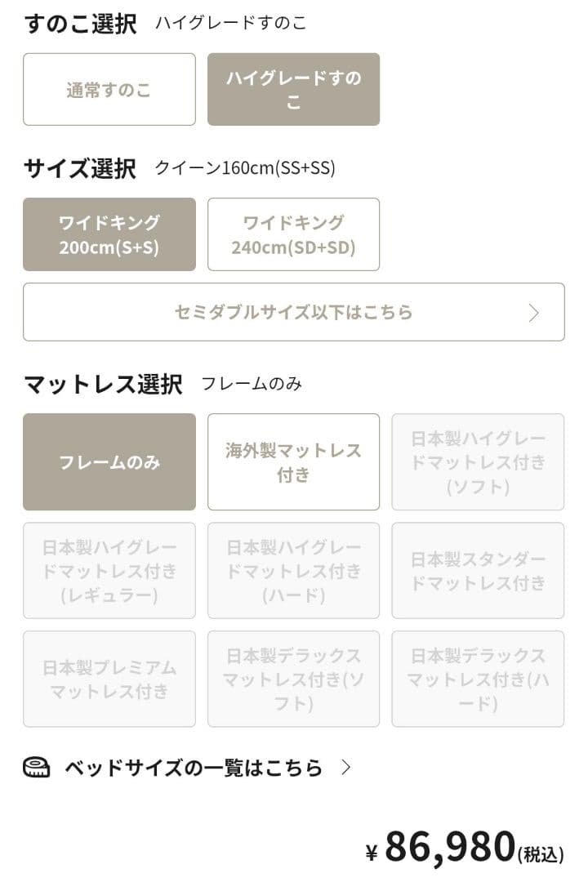This screenshot has width=588, height=882.
Task: Pick 日本製ハイグレードマットレス付き(レギュラー)
Action: coord(109,571)
